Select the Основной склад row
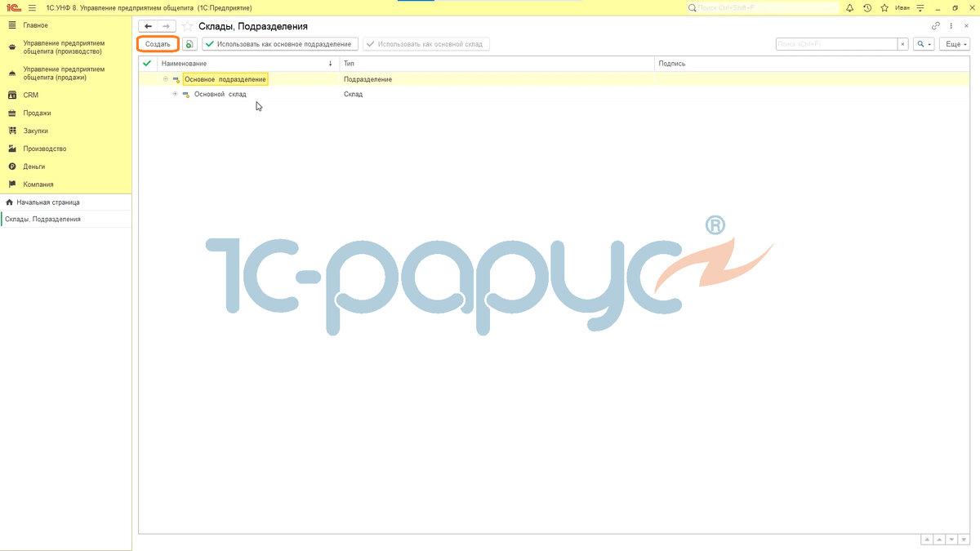This screenshot has height=551, width=980. [x=555, y=94]
